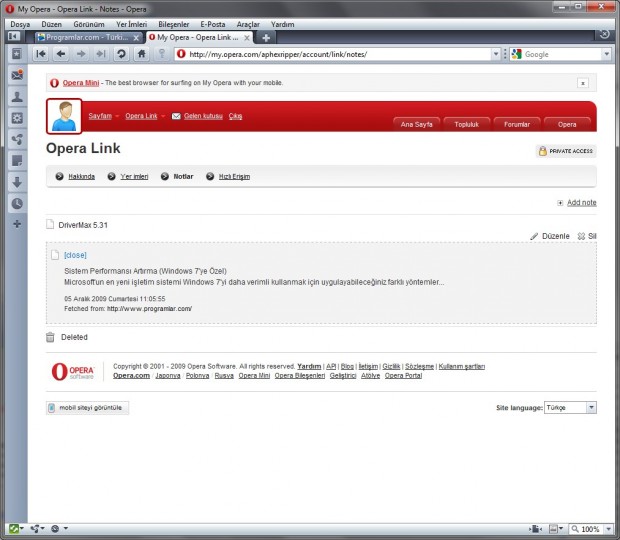Viewport: 620px width, 540px height.
Task: Click the Opera Turbo status bar icon
Action: pyautogui.click(x=55, y=529)
